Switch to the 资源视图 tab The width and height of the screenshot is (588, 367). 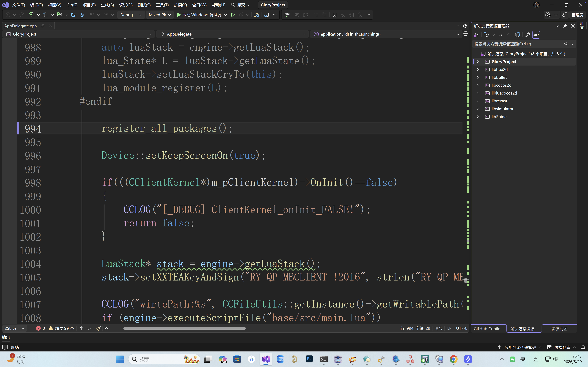[559, 329]
